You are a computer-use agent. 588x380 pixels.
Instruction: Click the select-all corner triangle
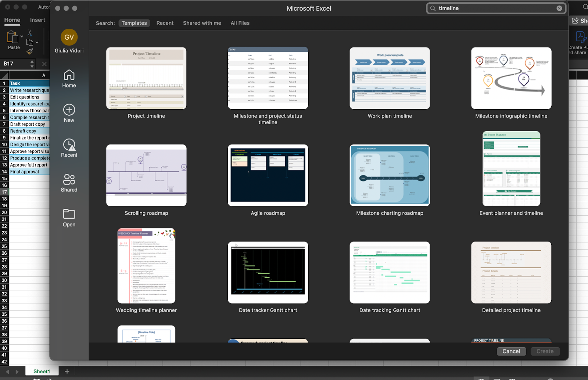(x=4, y=75)
